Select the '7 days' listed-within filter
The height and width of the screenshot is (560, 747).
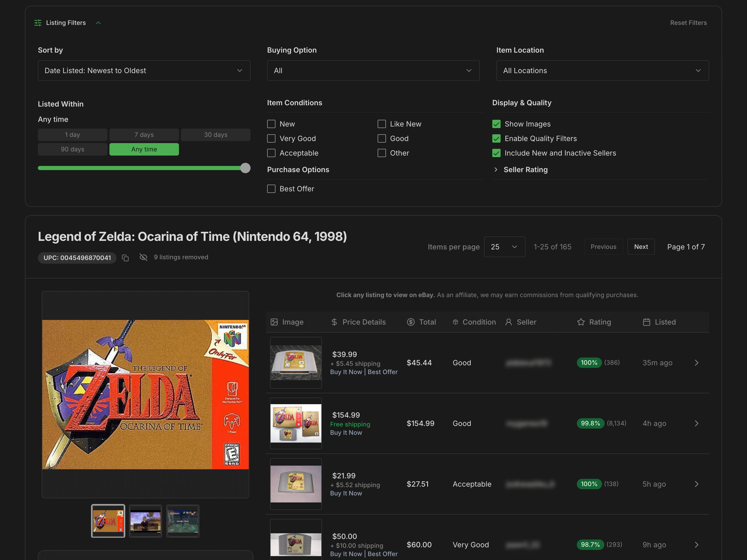[x=144, y=134]
